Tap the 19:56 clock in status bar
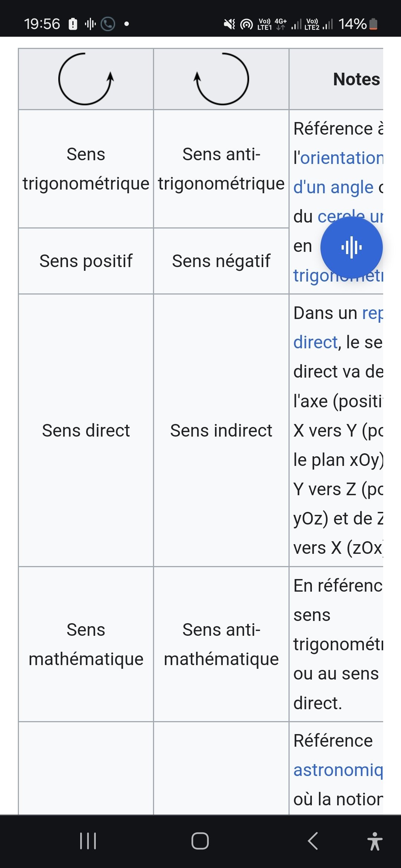 [42, 24]
